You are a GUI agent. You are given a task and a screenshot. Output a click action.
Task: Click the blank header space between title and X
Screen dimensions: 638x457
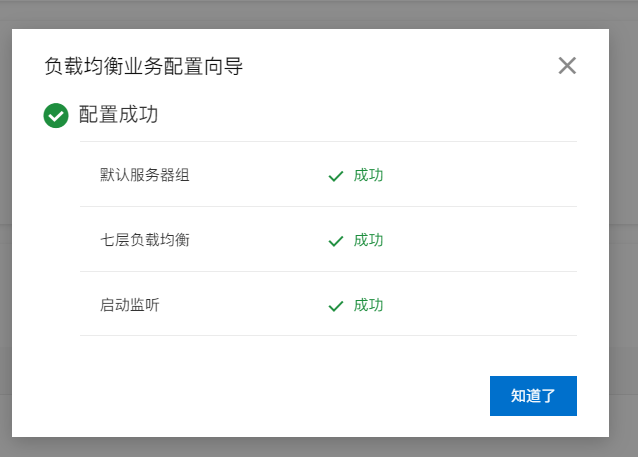click(x=400, y=67)
